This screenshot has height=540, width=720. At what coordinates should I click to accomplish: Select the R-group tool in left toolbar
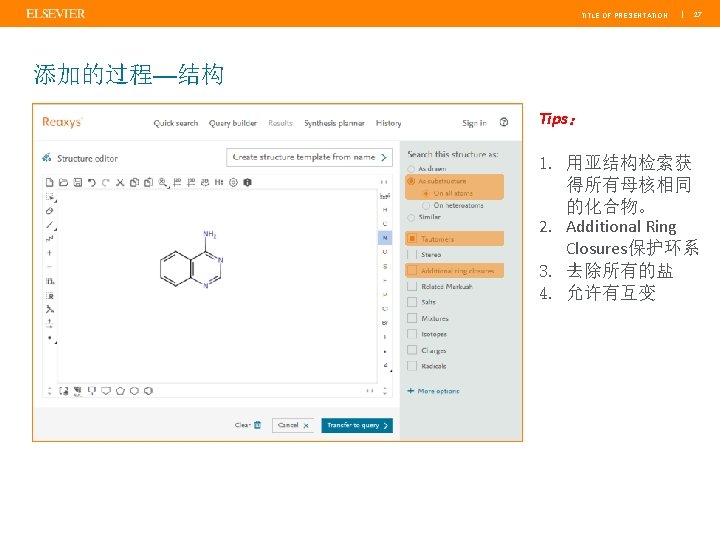(50, 296)
